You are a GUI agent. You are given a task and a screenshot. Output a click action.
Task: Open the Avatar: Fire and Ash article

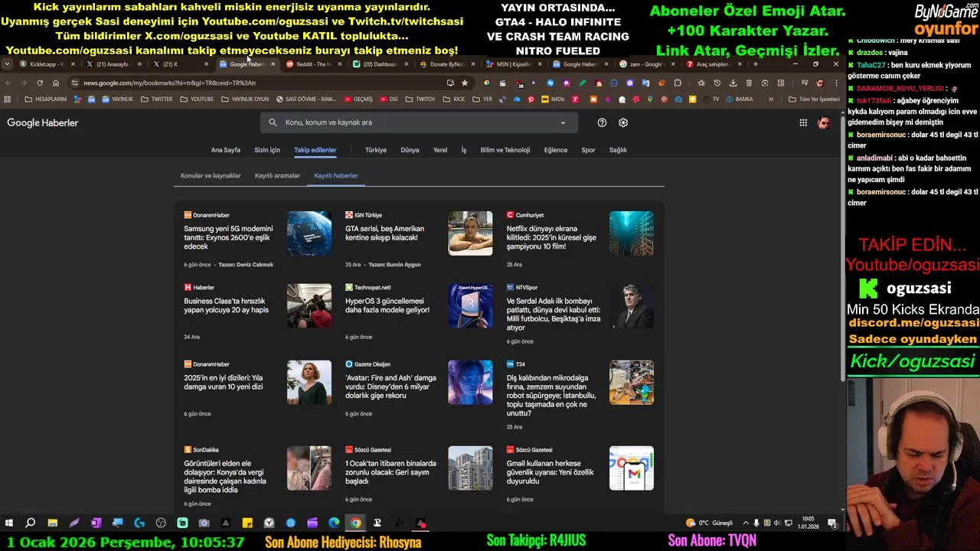(x=390, y=386)
